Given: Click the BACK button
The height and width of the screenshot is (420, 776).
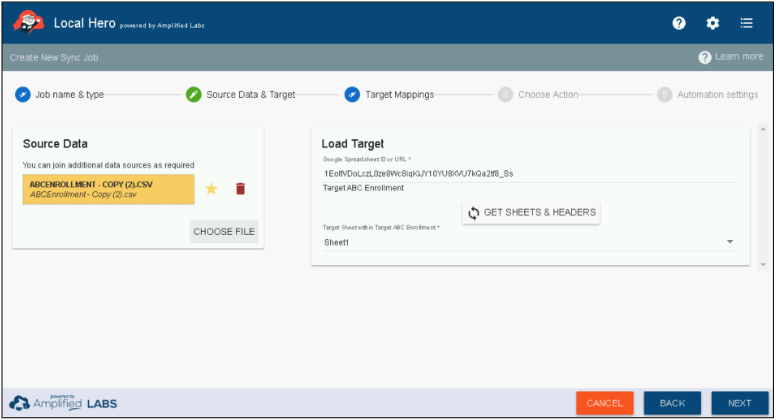Looking at the screenshot, I should pos(672,403).
